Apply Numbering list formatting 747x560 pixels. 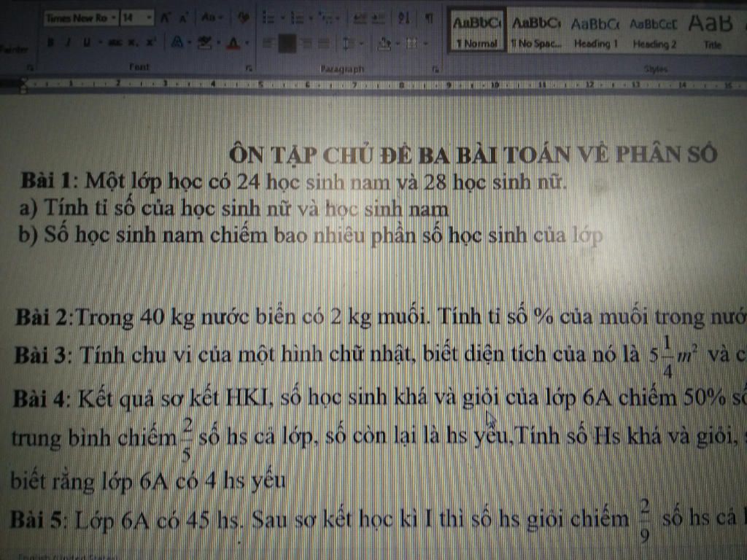[x=298, y=18]
